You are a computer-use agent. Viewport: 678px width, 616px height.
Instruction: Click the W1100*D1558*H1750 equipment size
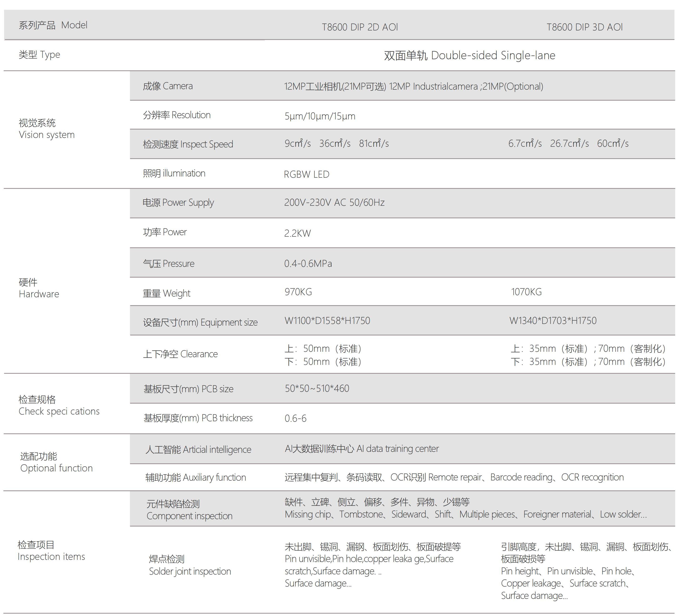click(x=327, y=321)
